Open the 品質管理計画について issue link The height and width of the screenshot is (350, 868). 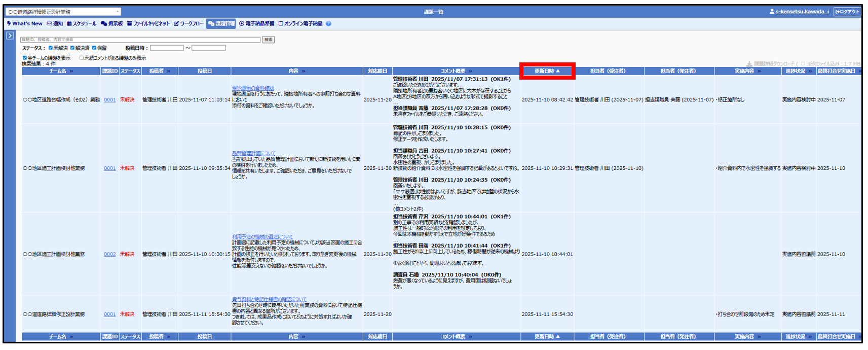tap(253, 153)
